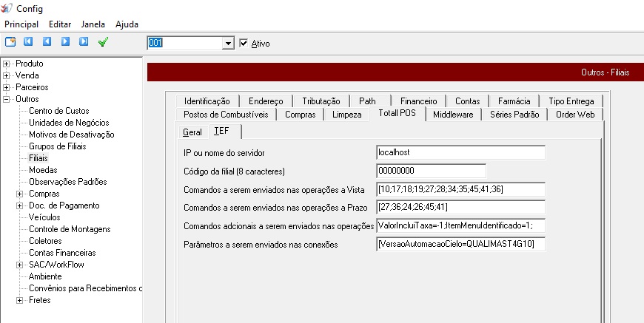The height and width of the screenshot is (323, 644).
Task: Switch to the Tributação tab
Action: [321, 101]
